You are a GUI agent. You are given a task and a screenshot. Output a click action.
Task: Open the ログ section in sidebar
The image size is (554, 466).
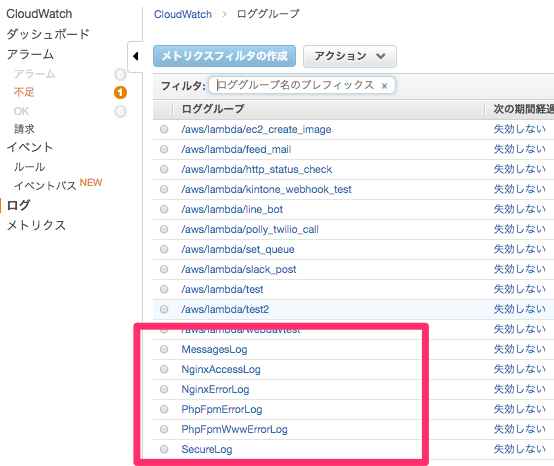[x=18, y=205]
